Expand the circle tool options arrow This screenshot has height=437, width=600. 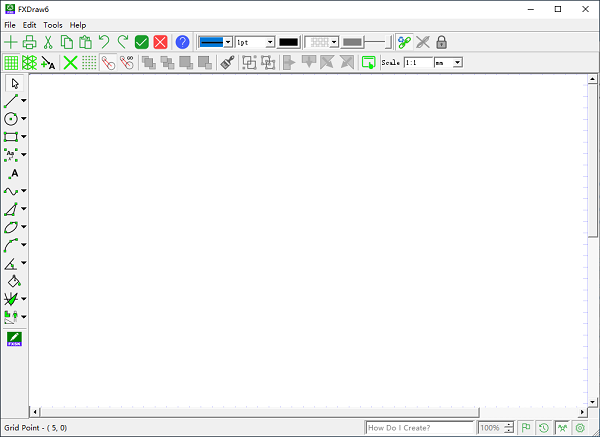click(x=24, y=119)
